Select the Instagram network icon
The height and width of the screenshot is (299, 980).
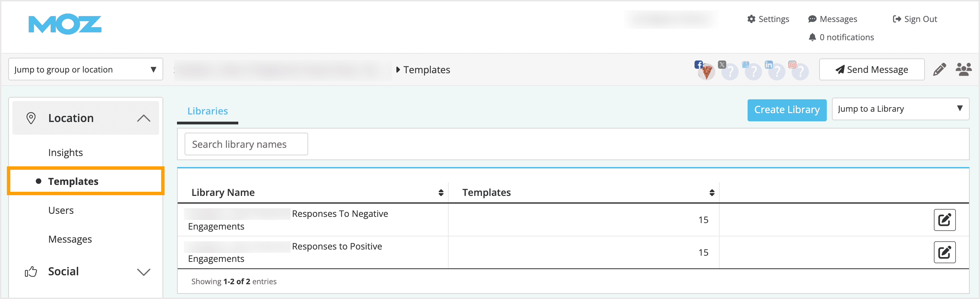pyautogui.click(x=792, y=65)
